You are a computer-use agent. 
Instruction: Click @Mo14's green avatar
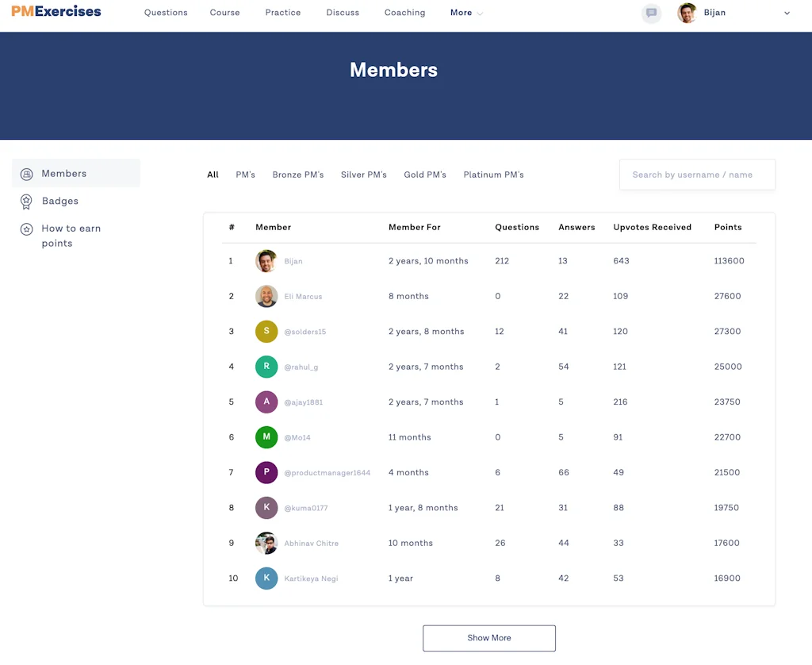pos(266,437)
